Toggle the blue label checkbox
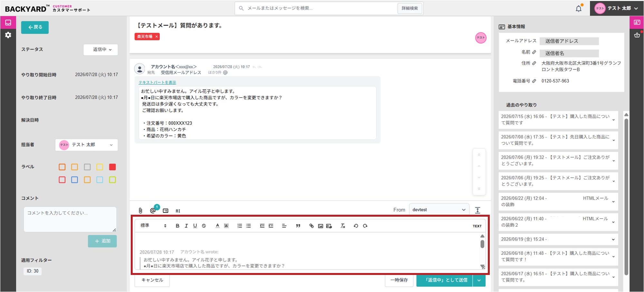644x292 pixels. tap(74, 180)
